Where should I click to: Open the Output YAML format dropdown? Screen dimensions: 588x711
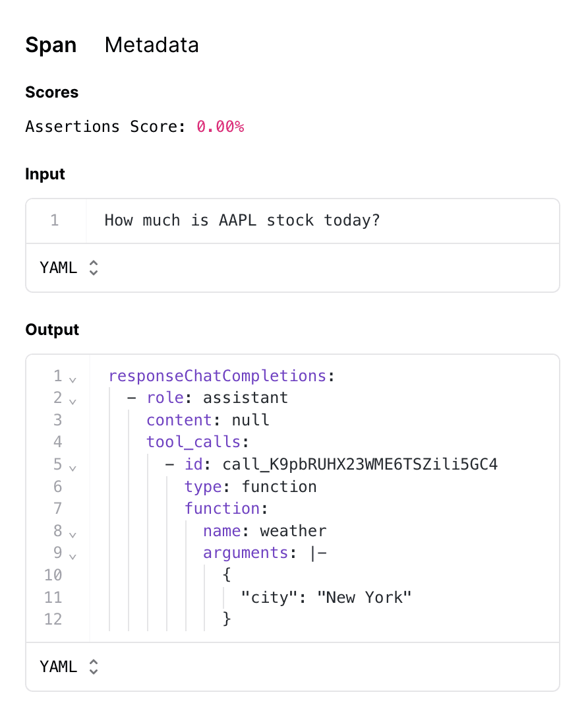(x=69, y=667)
